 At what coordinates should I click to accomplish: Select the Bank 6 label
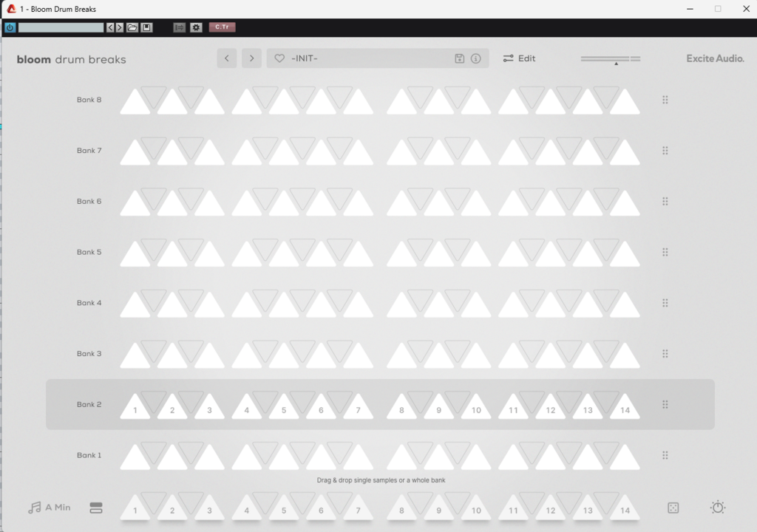pyautogui.click(x=89, y=201)
